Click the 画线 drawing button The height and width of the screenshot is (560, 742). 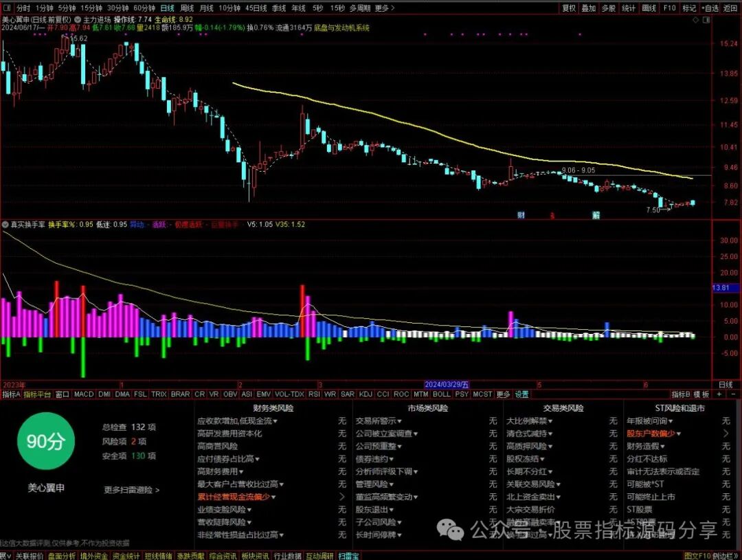click(649, 8)
